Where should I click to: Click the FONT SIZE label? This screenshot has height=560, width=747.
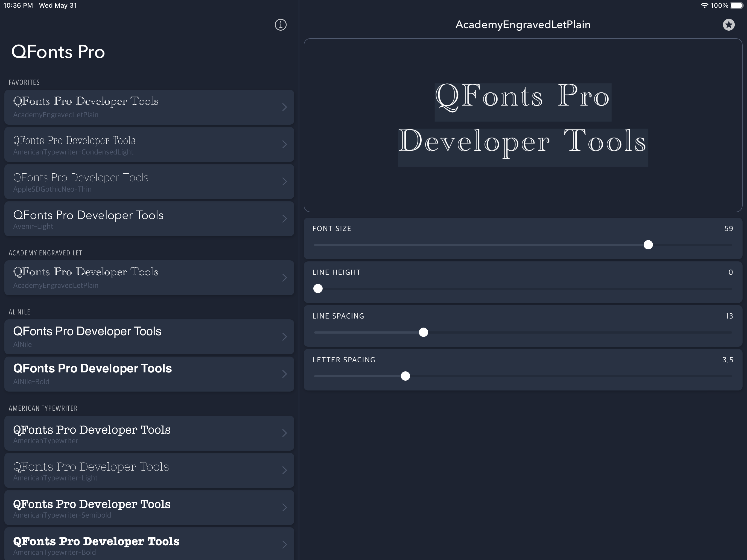pyautogui.click(x=332, y=229)
